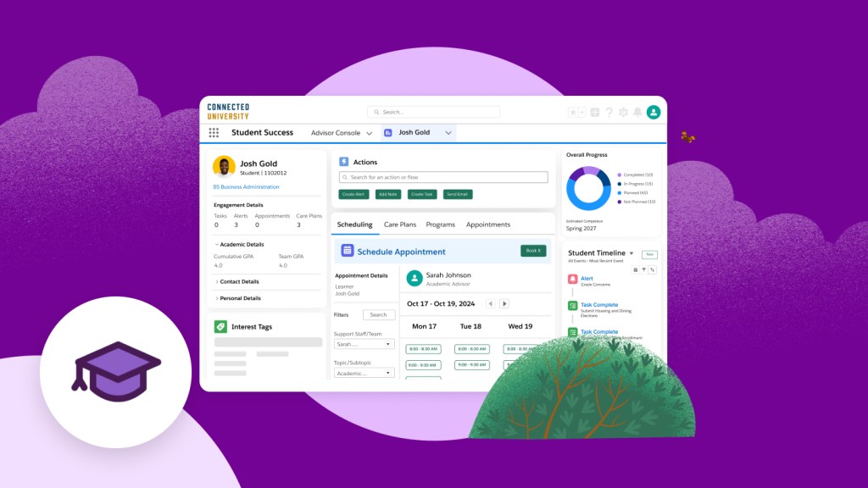
Task: Select Monday 8:00 - 8:30 AM slot
Action: (x=424, y=349)
